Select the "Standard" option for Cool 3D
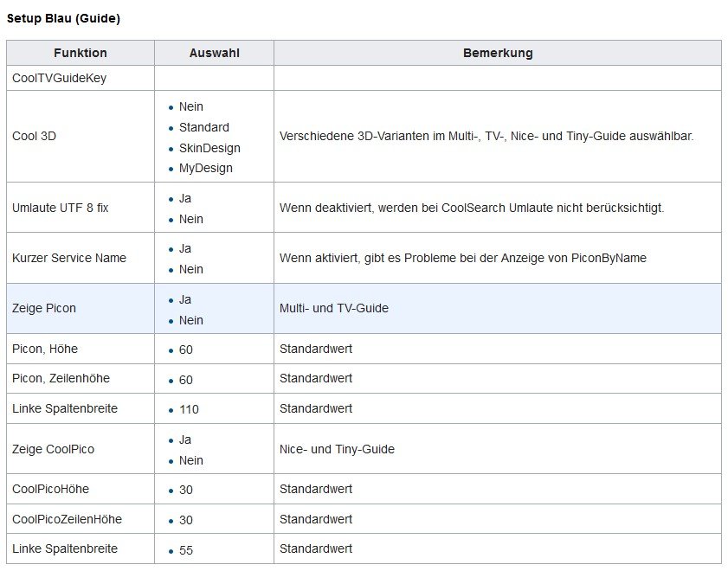Screen dimensions: 728x571 point(203,127)
